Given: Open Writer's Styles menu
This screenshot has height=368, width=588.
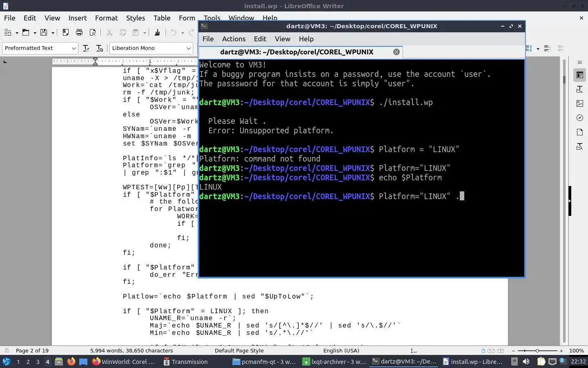Looking at the screenshot, I should 135,18.
